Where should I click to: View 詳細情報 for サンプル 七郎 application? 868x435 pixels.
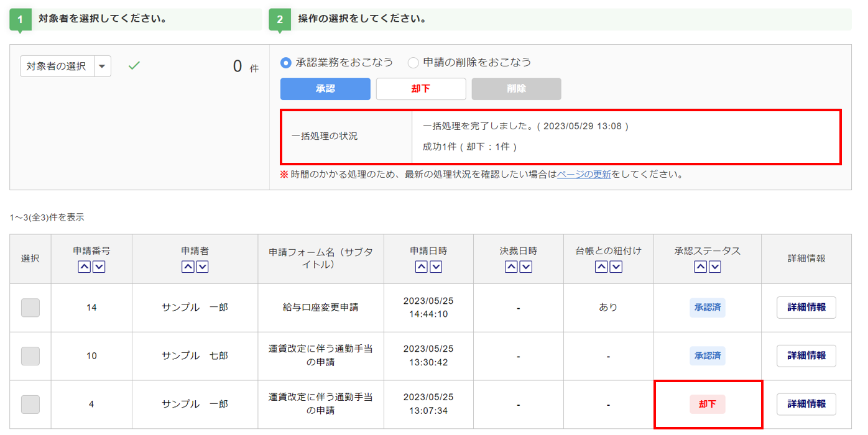806,356
